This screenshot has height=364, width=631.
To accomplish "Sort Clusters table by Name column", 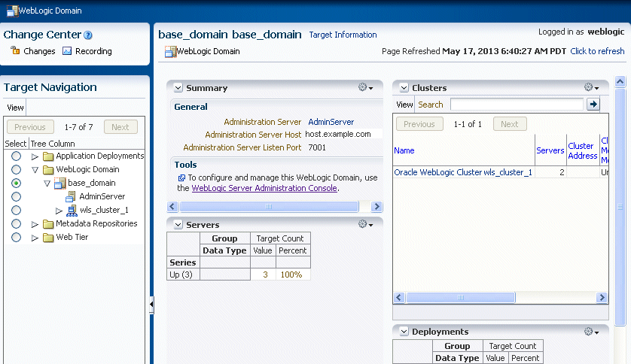I will point(404,150).
